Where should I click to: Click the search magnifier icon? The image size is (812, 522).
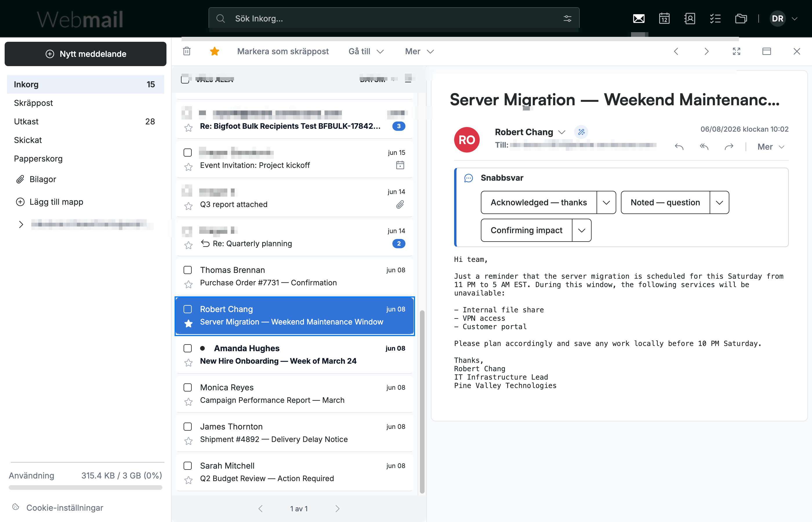221,19
